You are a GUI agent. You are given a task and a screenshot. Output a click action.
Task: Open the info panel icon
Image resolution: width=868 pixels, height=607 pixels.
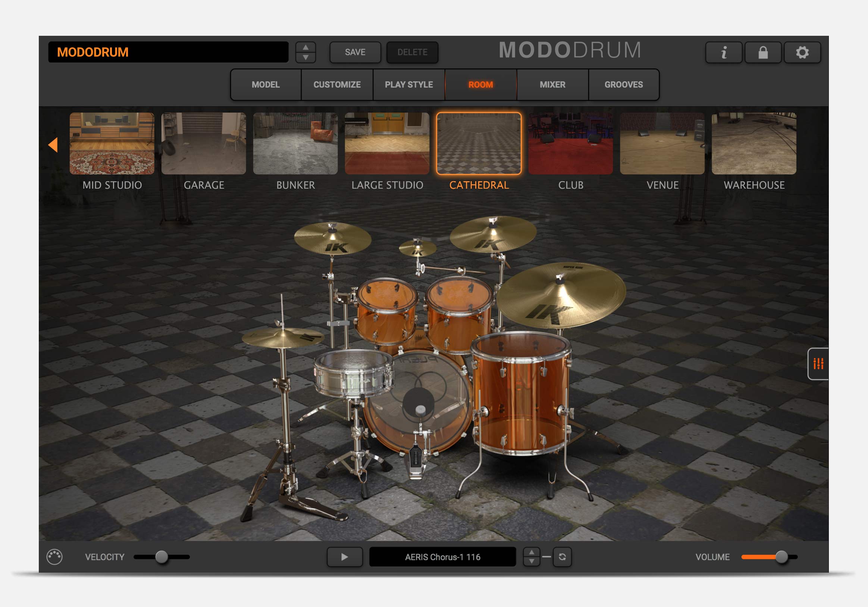click(724, 52)
